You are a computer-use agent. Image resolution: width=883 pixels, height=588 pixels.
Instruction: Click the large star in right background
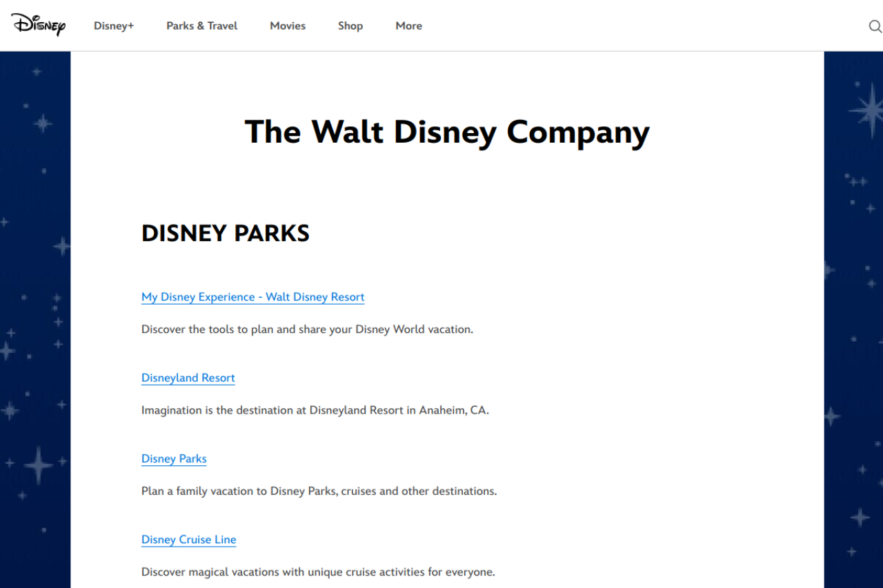pos(866,110)
